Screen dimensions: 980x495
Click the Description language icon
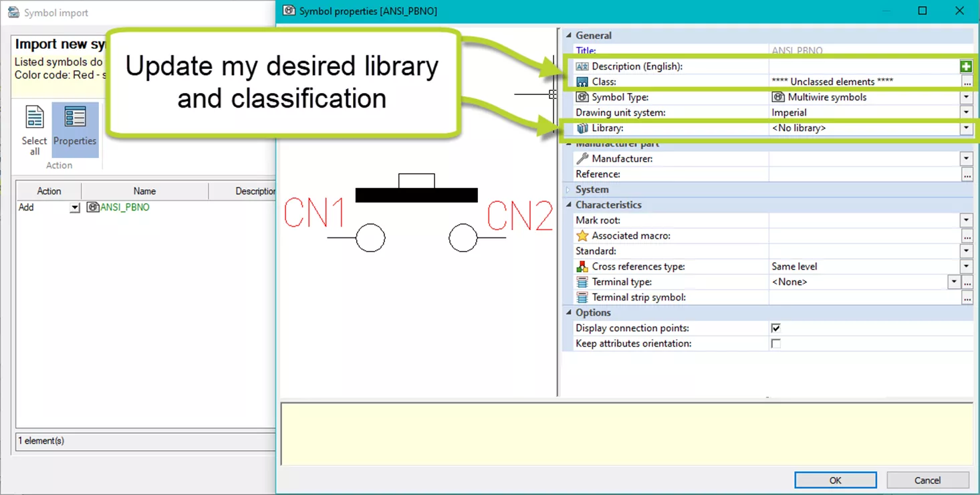point(582,66)
